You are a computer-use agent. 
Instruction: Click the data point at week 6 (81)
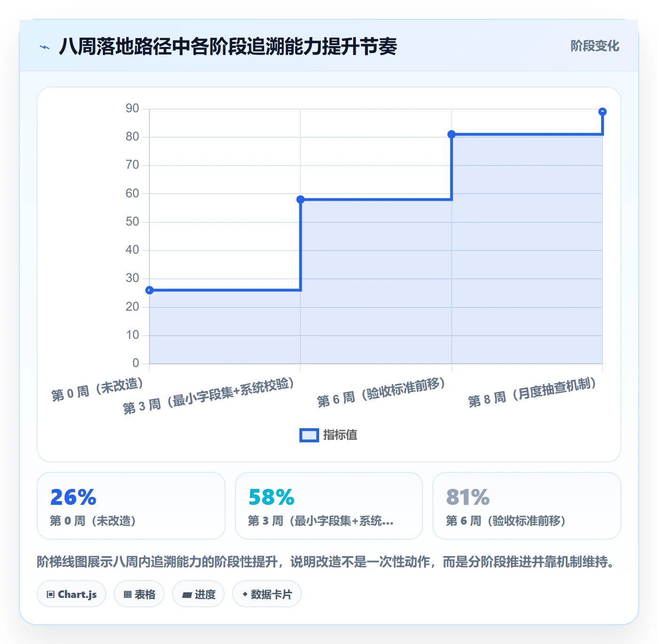coord(452,134)
